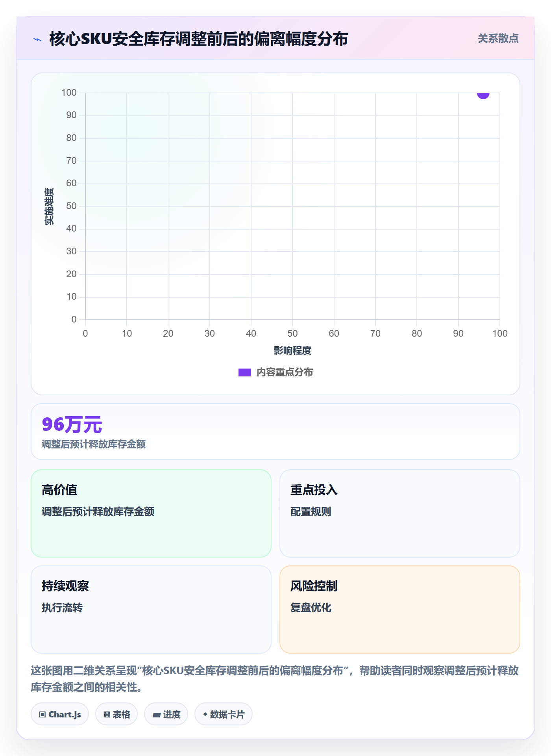Click the grid icon in the 表格 chip
The image size is (551, 756).
coord(107,714)
